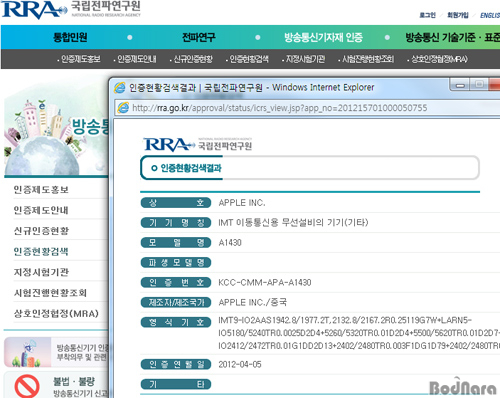Viewport: 500px width, 398px height.
Task: Click IE page icon in address bar
Action: point(123,108)
